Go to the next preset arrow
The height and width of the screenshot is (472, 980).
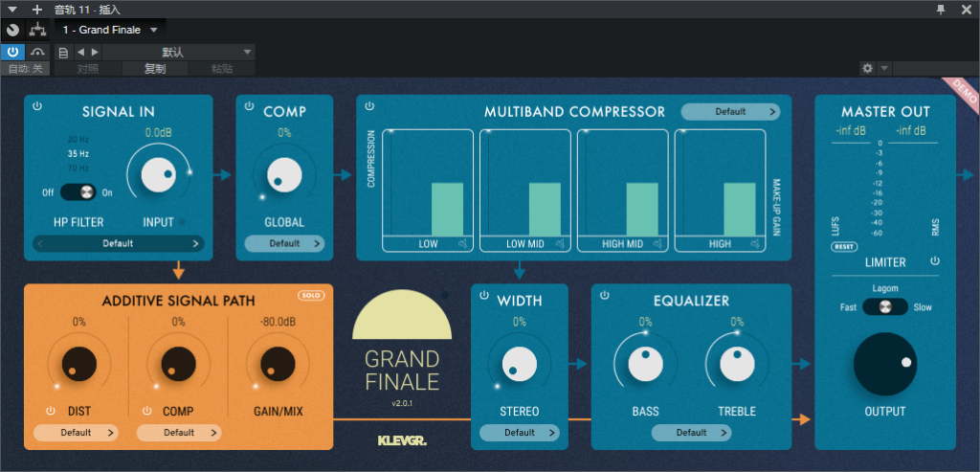[x=95, y=52]
